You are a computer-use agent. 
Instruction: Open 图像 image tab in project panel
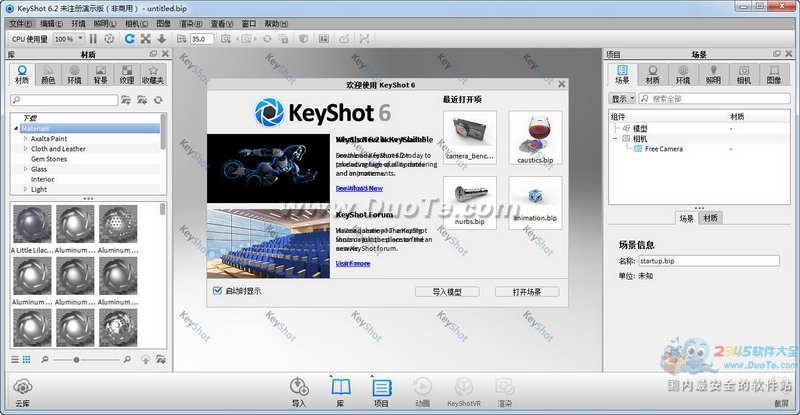tap(774, 75)
